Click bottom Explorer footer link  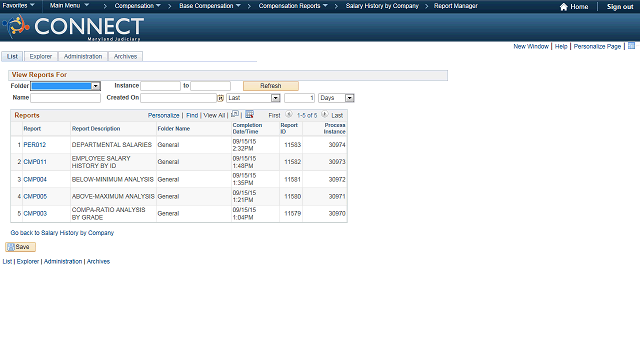pos(28,262)
